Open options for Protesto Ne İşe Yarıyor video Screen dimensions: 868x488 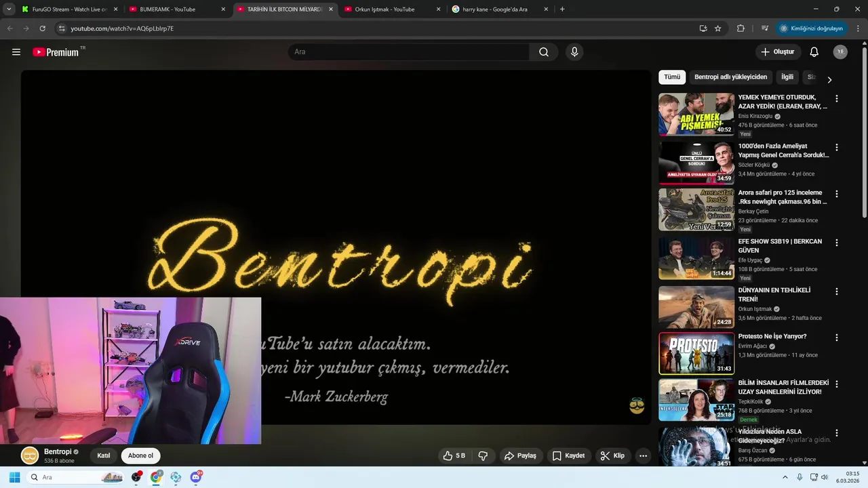coord(836,338)
